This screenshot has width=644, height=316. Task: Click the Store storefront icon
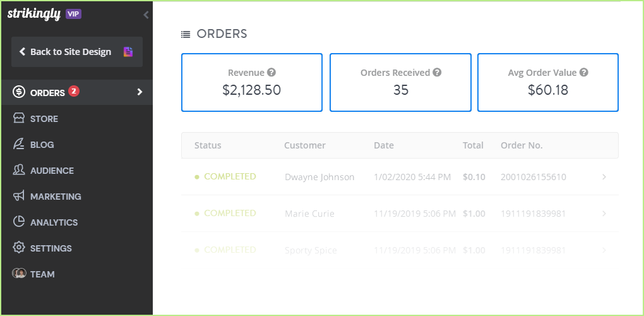point(19,118)
